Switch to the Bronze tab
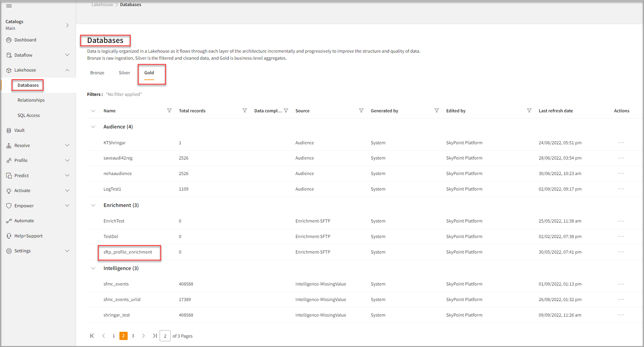 tap(97, 73)
